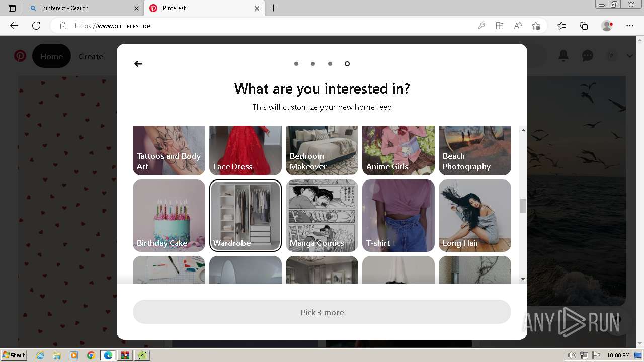Open the Windows Start menu

(14, 355)
